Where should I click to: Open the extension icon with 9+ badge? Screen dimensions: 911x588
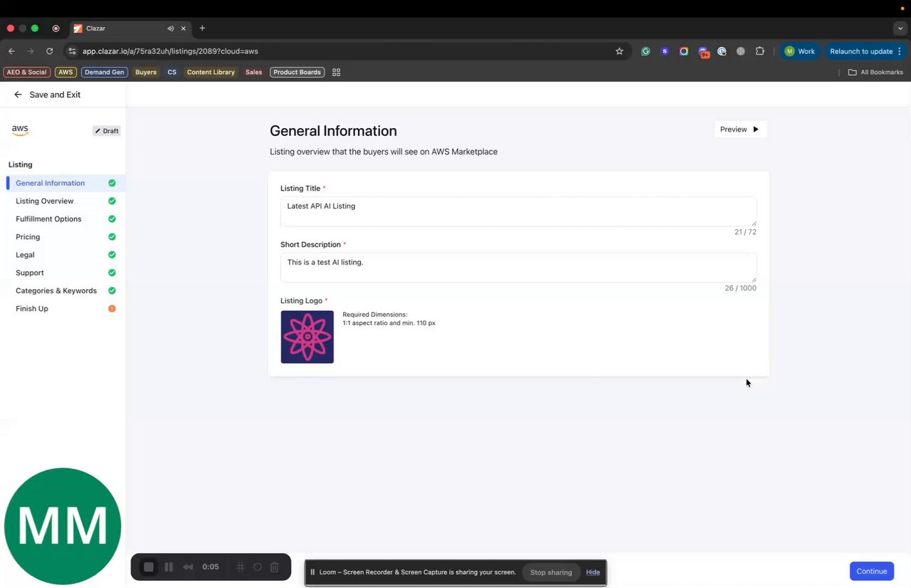pos(703,52)
